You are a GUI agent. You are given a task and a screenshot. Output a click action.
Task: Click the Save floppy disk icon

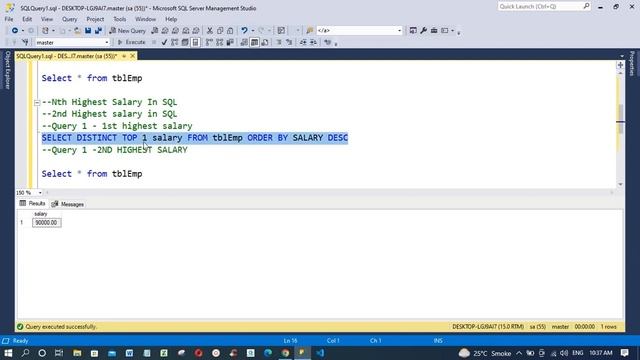pyautogui.click(x=88, y=31)
